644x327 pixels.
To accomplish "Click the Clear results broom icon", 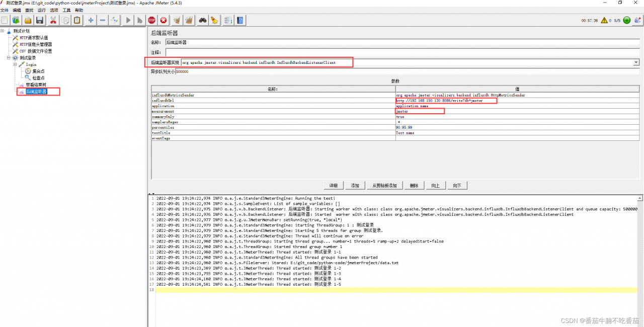I will [x=177, y=20].
